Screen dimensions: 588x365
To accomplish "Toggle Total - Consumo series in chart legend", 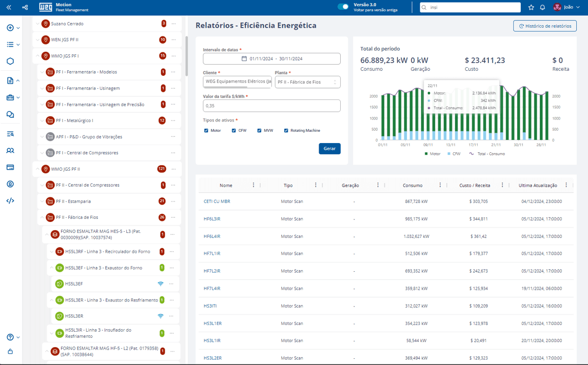I will [x=487, y=154].
